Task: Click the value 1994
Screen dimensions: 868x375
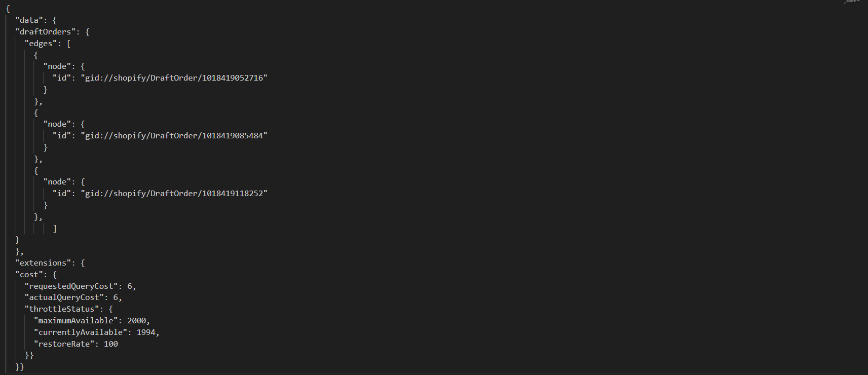Action: coord(146,332)
